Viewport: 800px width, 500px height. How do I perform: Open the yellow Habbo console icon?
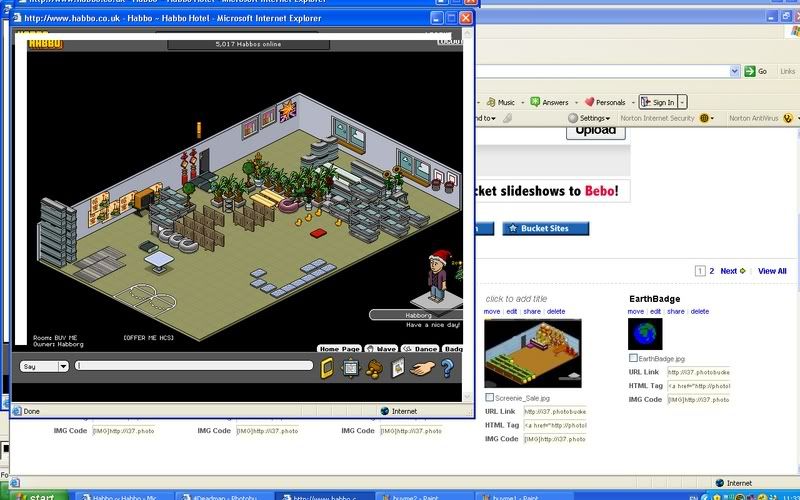pos(327,368)
